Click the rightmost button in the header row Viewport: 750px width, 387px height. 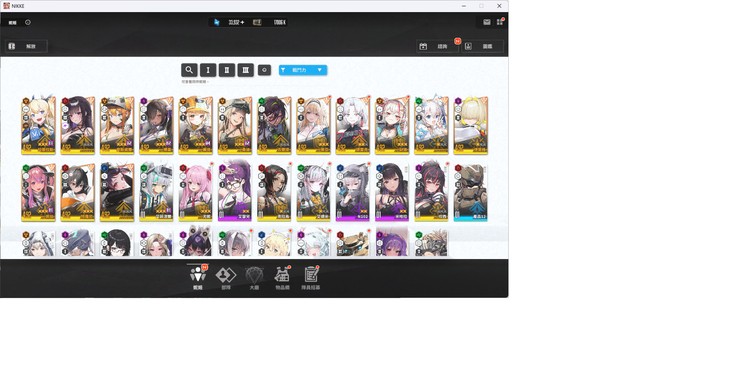pos(483,46)
